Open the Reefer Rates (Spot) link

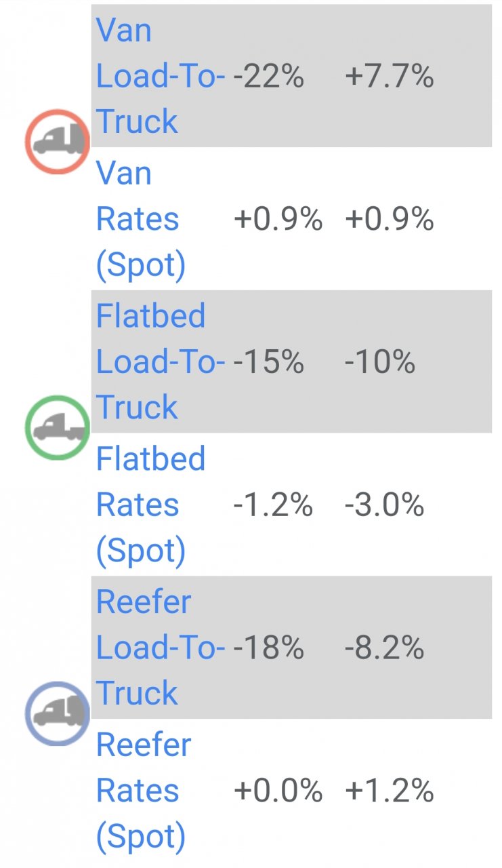(144, 791)
